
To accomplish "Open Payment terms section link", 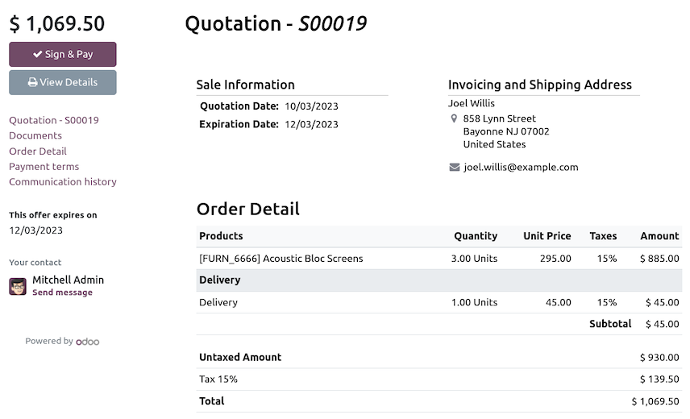I will point(43,166).
